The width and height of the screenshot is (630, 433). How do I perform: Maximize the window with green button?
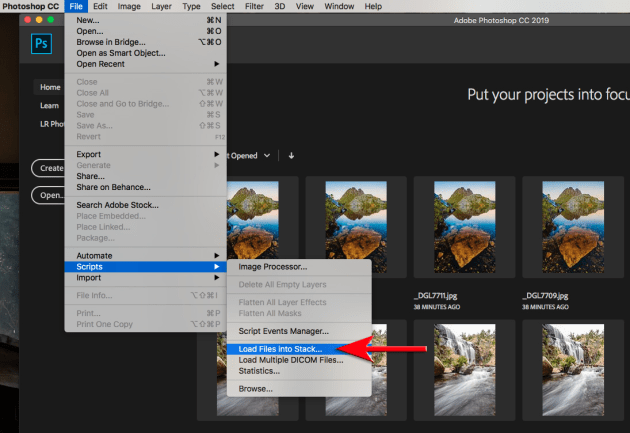[x=51, y=20]
